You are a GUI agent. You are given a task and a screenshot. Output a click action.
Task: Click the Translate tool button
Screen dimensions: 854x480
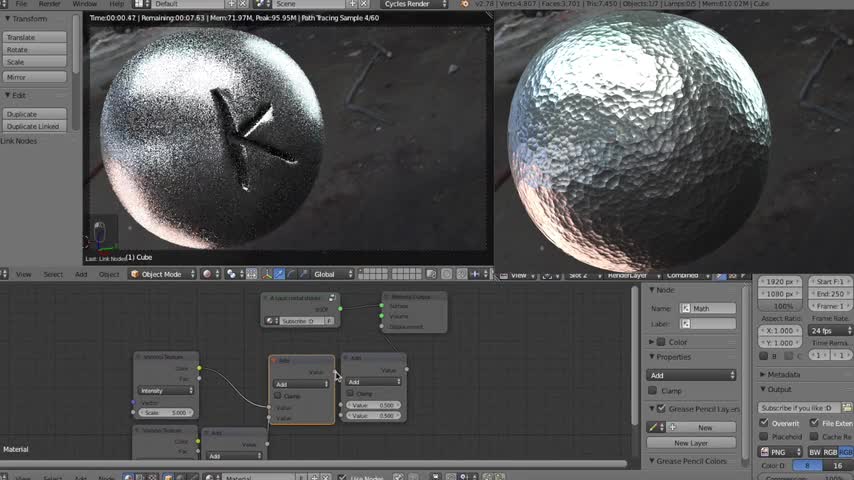coord(35,37)
